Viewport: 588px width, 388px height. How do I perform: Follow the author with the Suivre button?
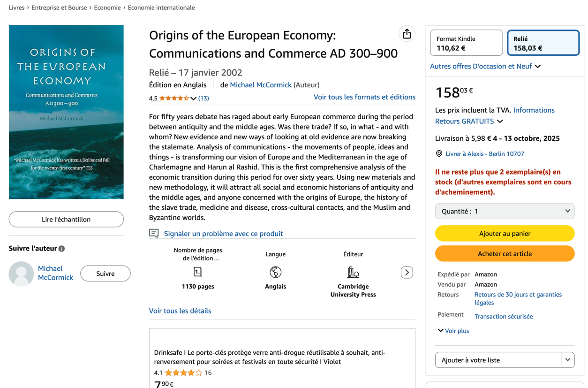[105, 274]
